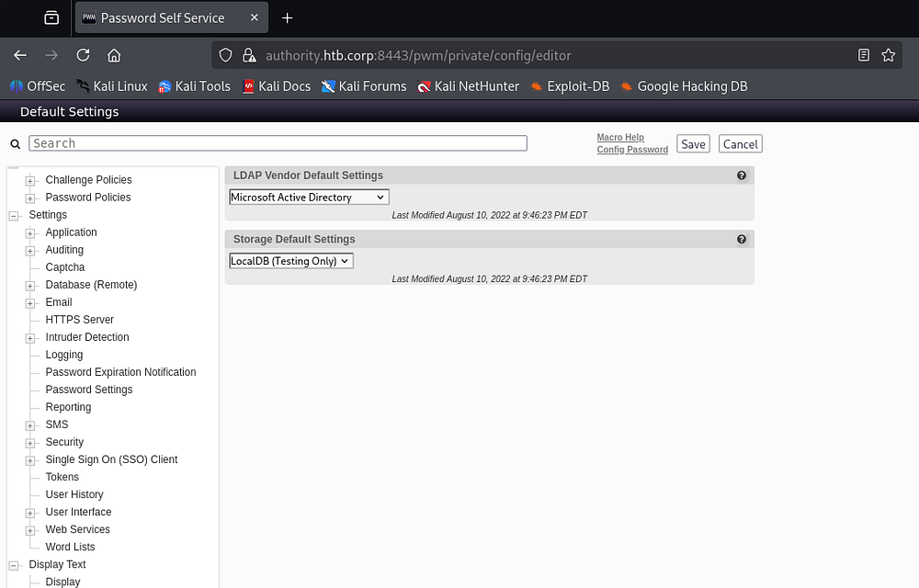Cancel the configuration changes
Screen dimensions: 919x588
(x=740, y=144)
